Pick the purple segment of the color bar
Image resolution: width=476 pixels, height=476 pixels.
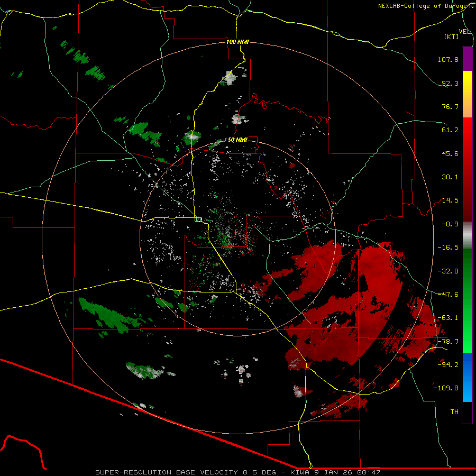[467, 59]
